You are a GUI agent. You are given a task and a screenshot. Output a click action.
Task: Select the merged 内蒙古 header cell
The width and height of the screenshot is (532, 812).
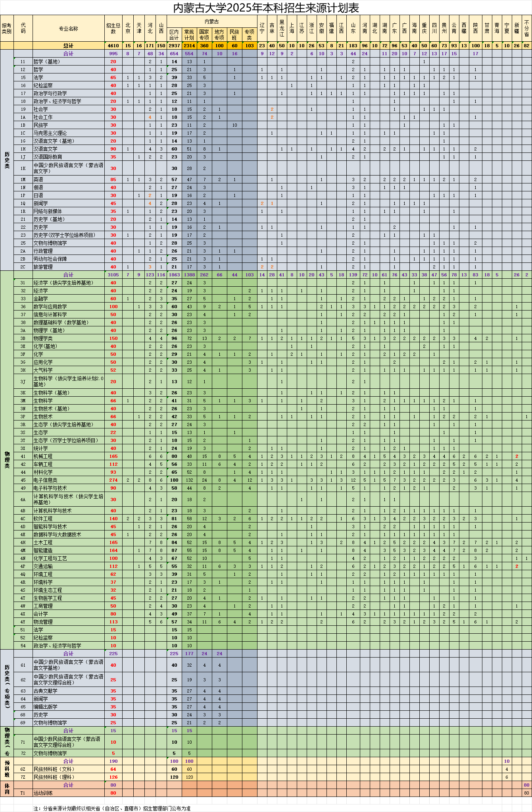[212, 21]
